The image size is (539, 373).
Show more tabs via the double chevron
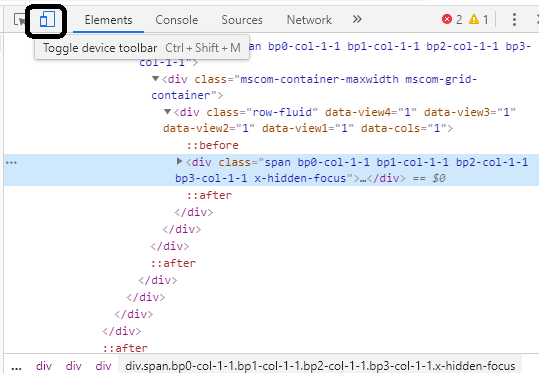pyautogui.click(x=357, y=19)
